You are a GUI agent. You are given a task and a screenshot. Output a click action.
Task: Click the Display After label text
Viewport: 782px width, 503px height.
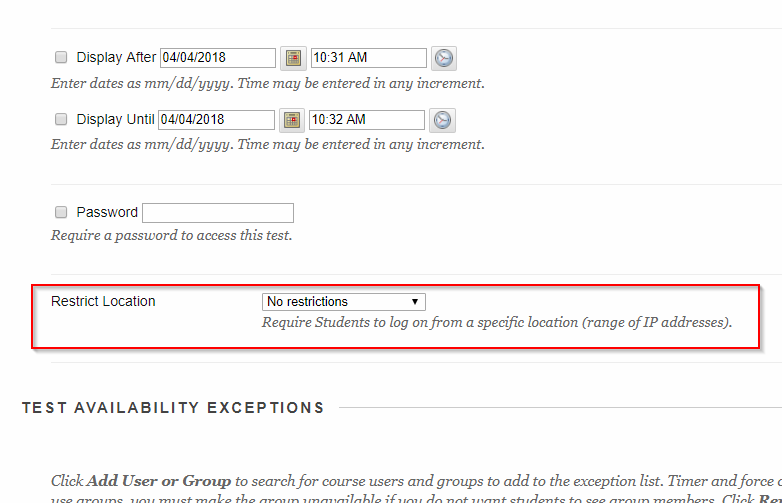point(116,57)
